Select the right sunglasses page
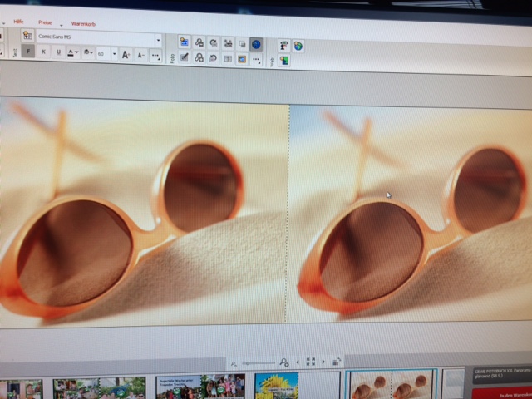Image resolution: width=532 pixels, height=399 pixels. pyautogui.click(x=410, y=213)
